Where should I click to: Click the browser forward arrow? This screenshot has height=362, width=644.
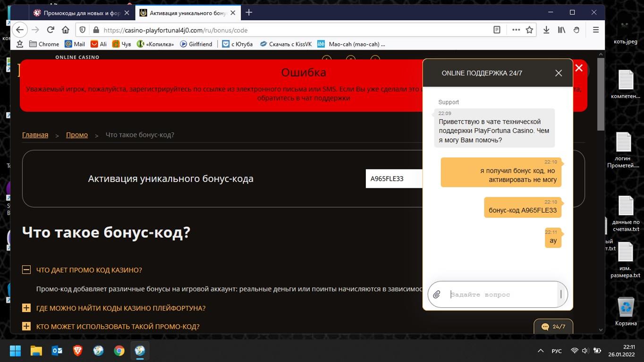tap(35, 30)
